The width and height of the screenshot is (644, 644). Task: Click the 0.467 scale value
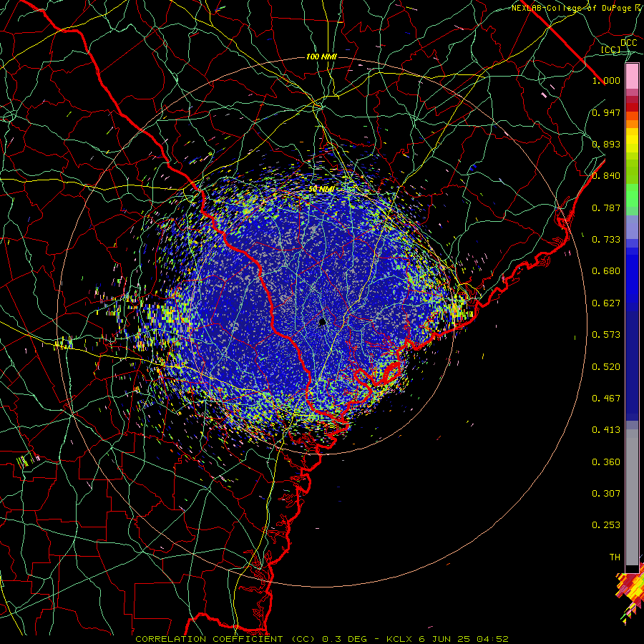(606, 399)
